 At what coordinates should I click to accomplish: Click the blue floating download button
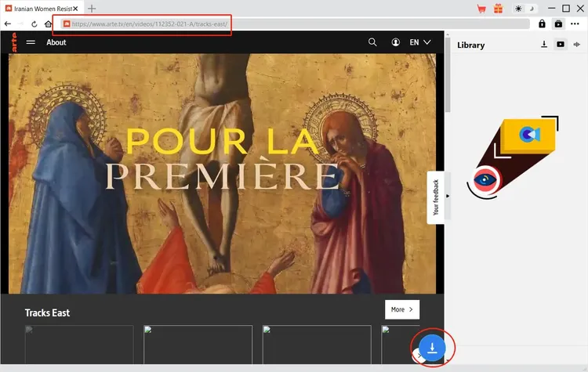click(432, 347)
